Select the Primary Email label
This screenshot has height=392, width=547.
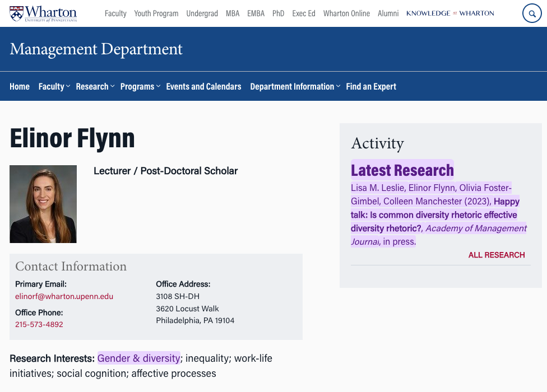click(x=41, y=284)
